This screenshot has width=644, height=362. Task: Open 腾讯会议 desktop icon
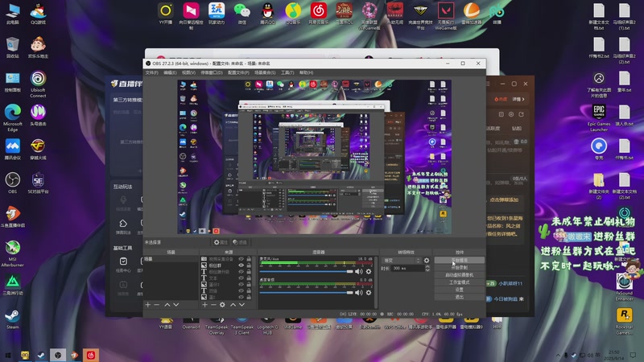(13, 150)
